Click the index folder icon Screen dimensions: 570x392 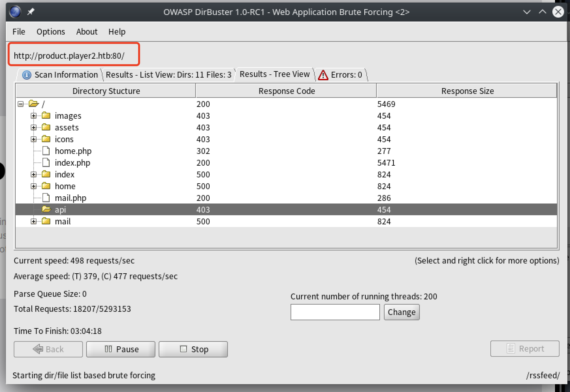[x=46, y=174]
